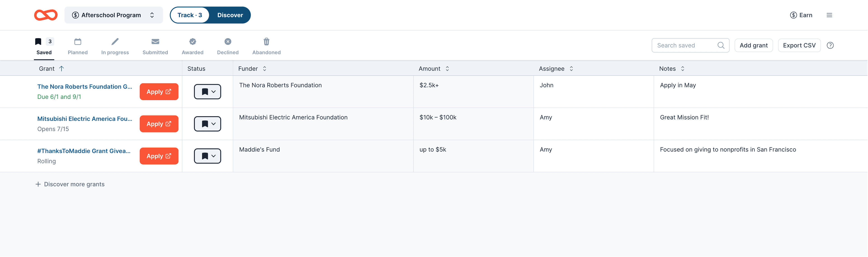Apply to the Mitsubishi Electric grant
This screenshot has height=257, width=868.
159,124
